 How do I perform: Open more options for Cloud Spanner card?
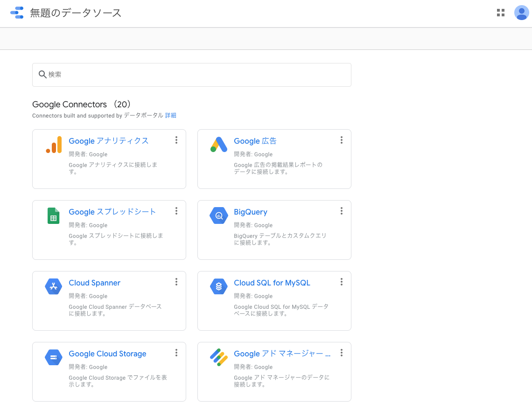(176, 282)
